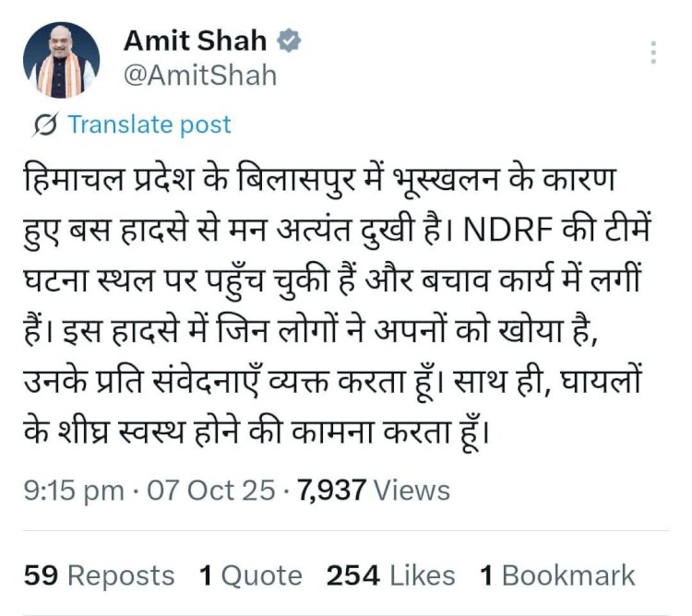Click the 1 Bookmark count

click(x=557, y=575)
